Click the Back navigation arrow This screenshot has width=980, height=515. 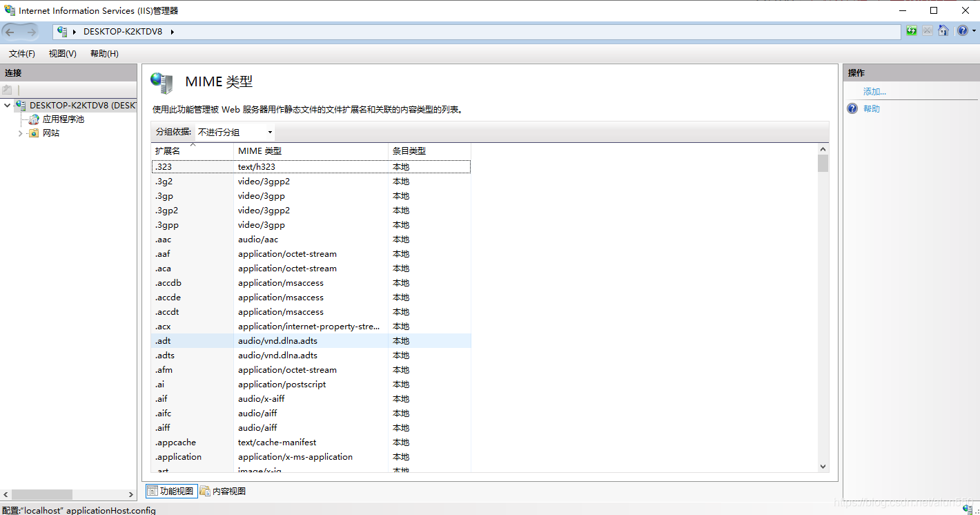10,32
